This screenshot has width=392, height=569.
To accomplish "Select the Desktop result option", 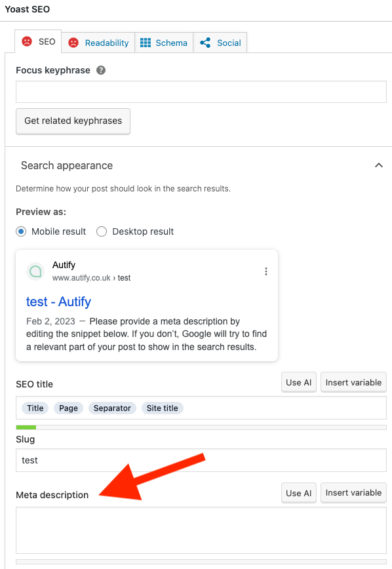I will click(102, 231).
